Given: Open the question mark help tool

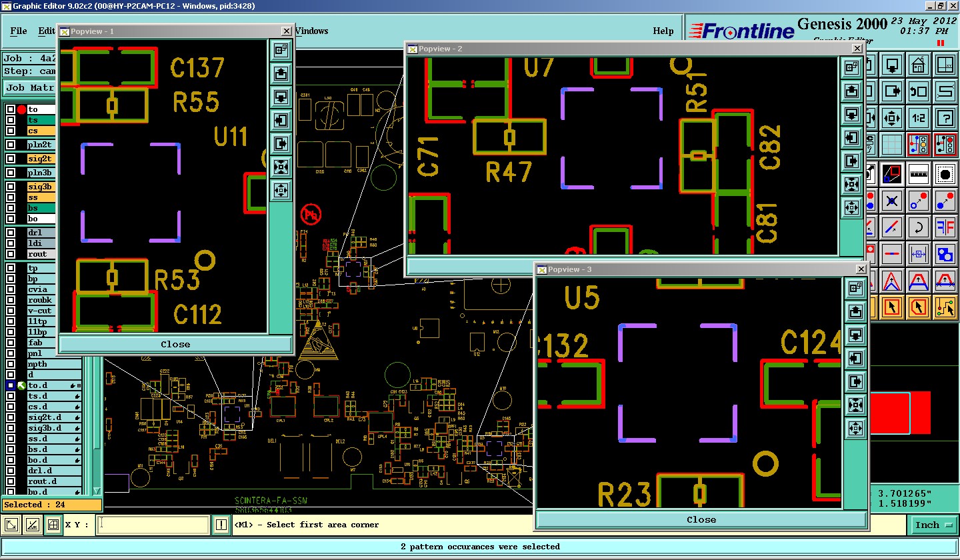Looking at the screenshot, I should pos(945,119).
